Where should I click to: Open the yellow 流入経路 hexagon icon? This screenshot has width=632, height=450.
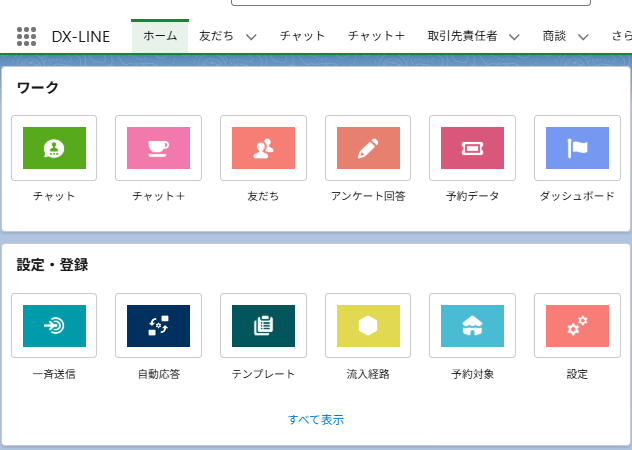[368, 326]
